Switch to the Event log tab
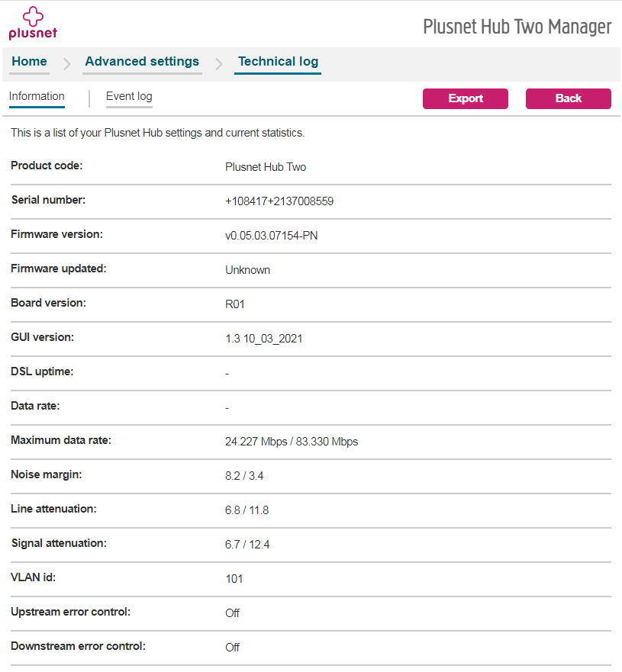The image size is (622, 672). pos(129,97)
